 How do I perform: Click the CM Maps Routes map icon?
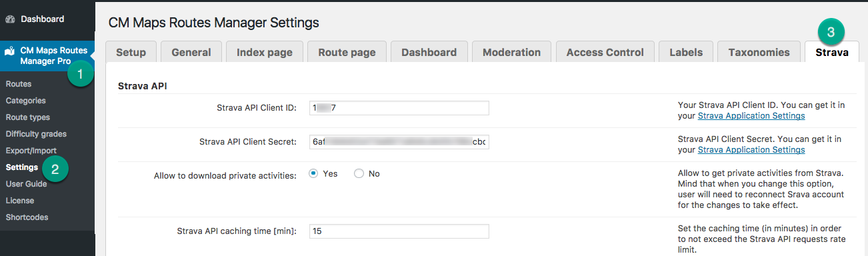[10, 51]
